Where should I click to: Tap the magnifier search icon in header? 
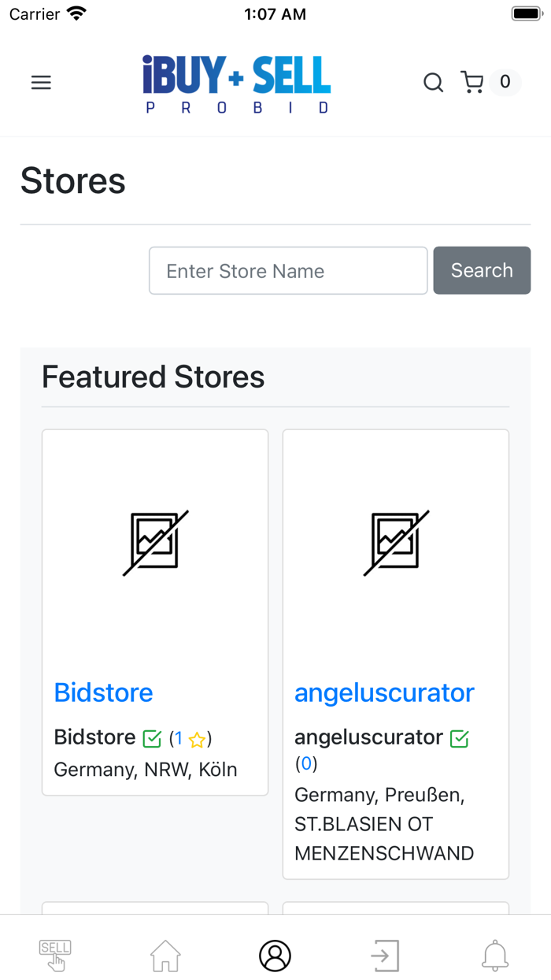(433, 83)
